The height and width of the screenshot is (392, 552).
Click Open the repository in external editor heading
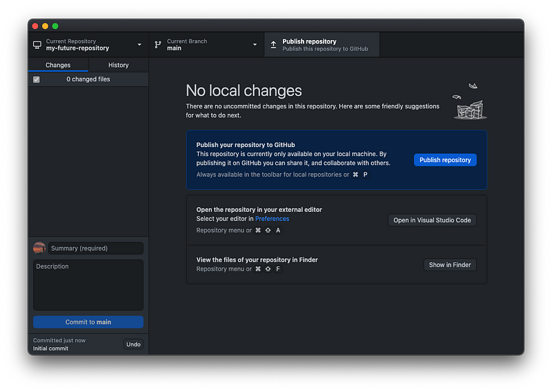259,210
